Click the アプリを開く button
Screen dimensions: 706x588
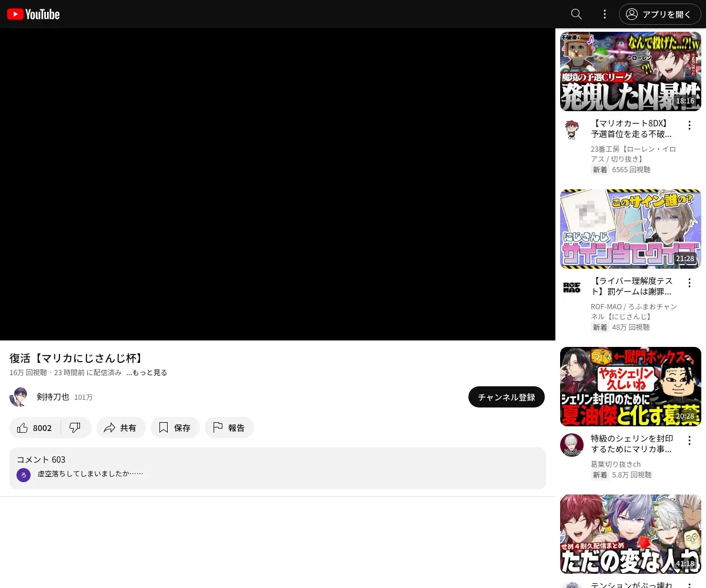click(x=660, y=14)
